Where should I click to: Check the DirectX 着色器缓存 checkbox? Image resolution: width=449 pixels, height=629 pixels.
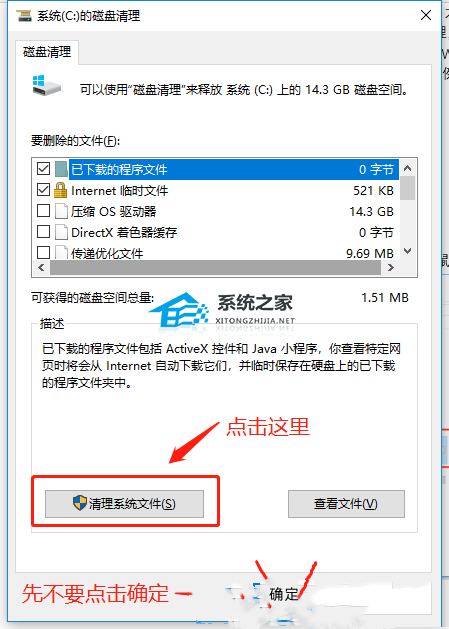click(x=43, y=231)
